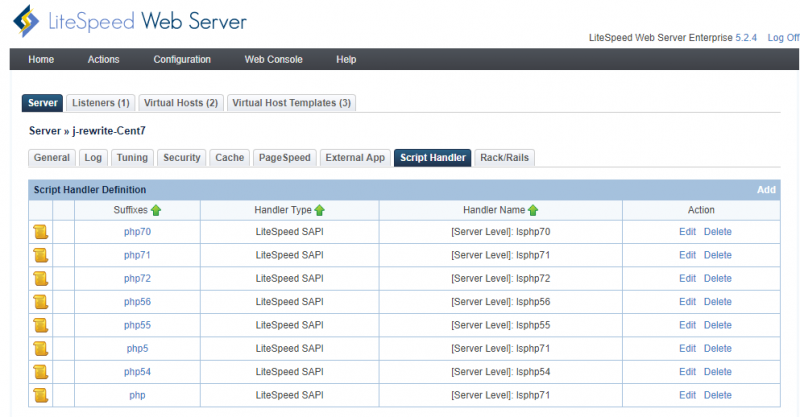Delete the php56 script handler
The height and width of the screenshot is (417, 800).
point(717,302)
